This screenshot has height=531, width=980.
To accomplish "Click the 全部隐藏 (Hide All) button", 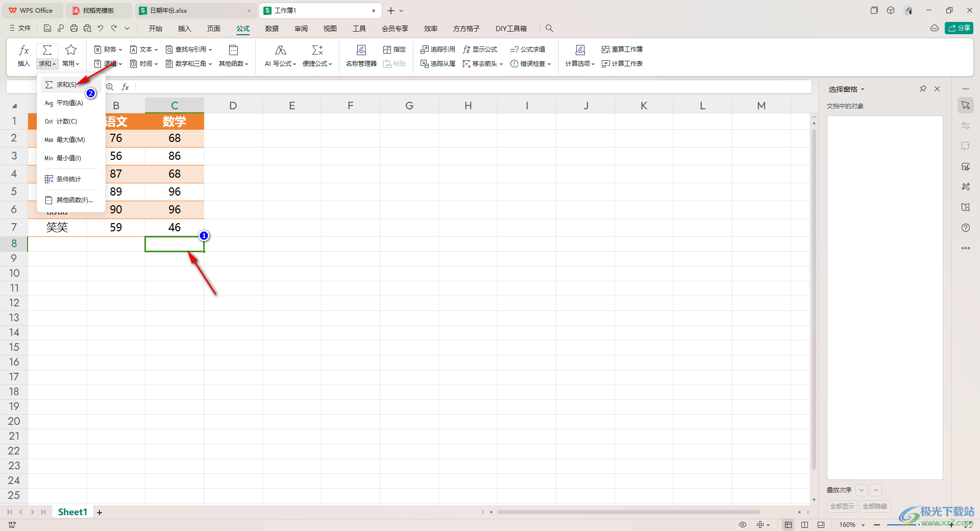I will tap(875, 506).
